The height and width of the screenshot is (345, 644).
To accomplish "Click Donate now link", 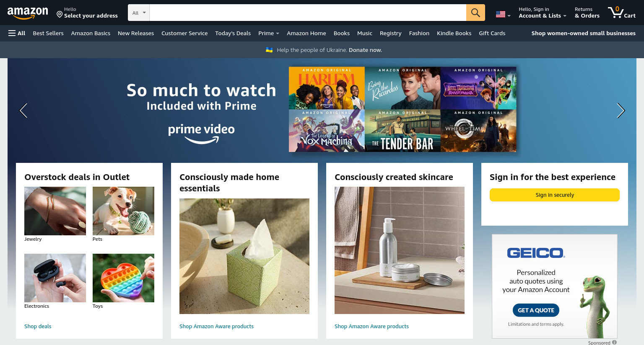I will (x=365, y=50).
